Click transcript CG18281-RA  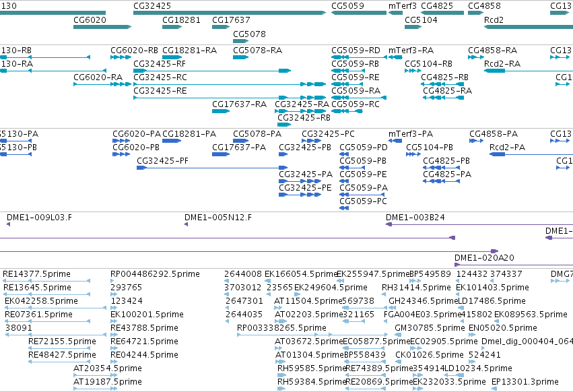(189, 51)
